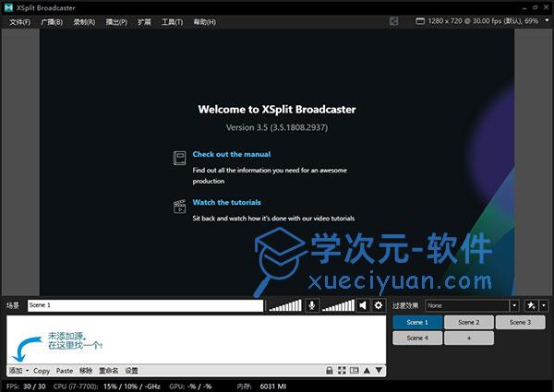The width and height of the screenshot is (554, 392).
Task: Open the 工具(T) Tools menu
Action: (x=172, y=22)
